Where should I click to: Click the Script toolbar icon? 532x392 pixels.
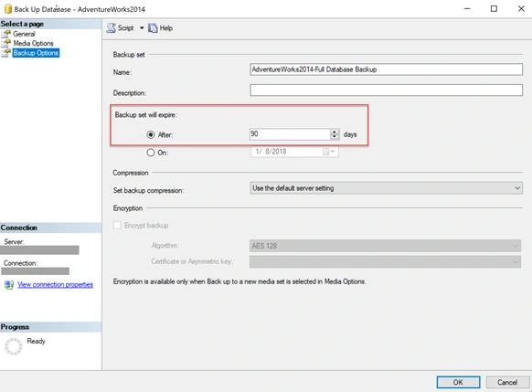click(x=111, y=27)
